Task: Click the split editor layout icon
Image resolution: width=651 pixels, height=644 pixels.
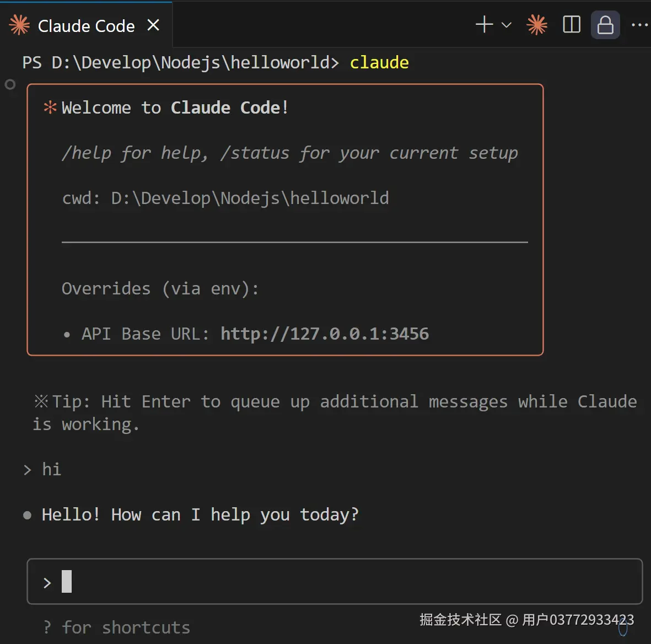Action: [x=572, y=25]
